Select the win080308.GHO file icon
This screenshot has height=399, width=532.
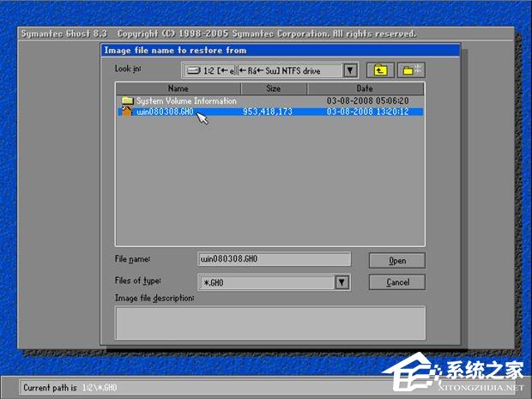coord(126,112)
